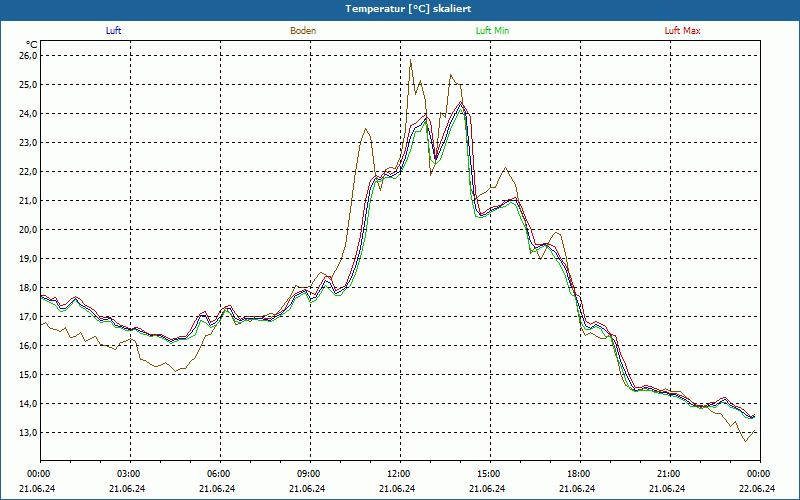The height and width of the screenshot is (500, 800).
Task: Click the 26,0 y-axis value
Action: tap(29, 55)
